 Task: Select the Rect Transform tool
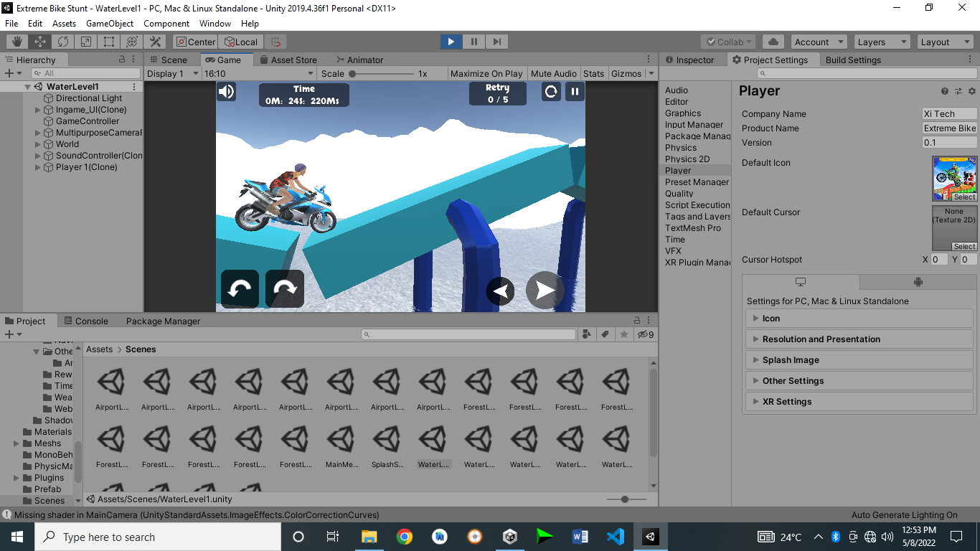[x=108, y=41]
